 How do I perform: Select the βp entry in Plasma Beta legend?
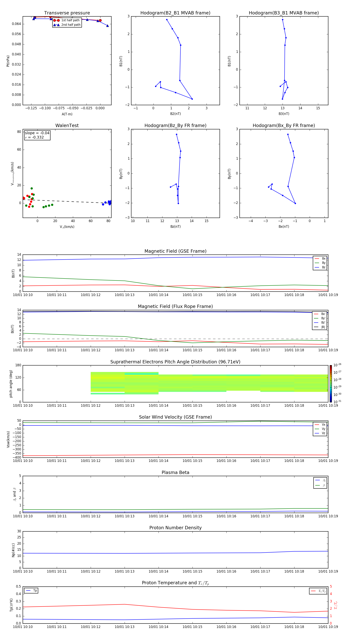pyautogui.click(x=320, y=480)
